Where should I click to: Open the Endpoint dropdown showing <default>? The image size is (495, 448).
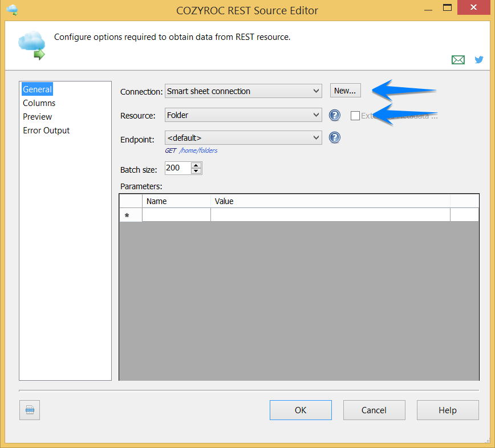[244, 137]
